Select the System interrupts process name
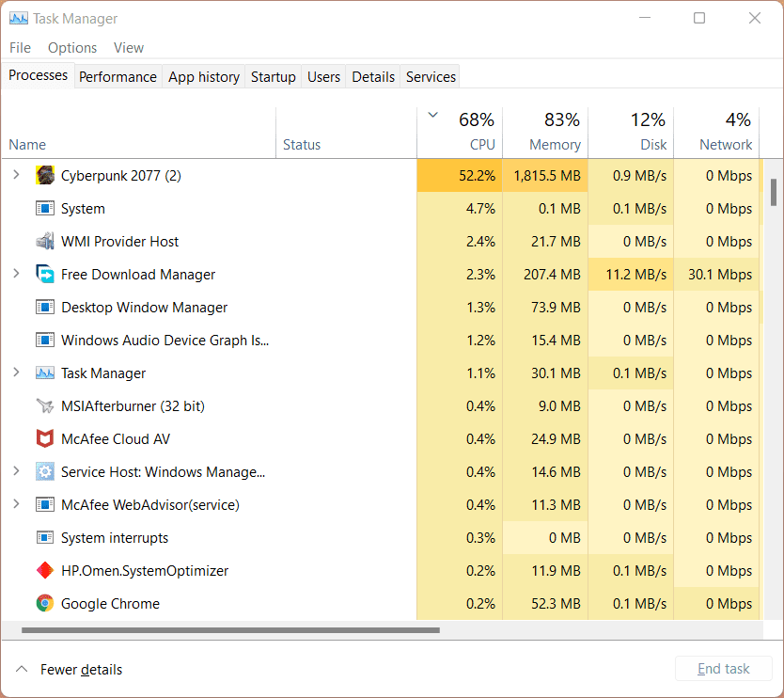 coord(115,538)
